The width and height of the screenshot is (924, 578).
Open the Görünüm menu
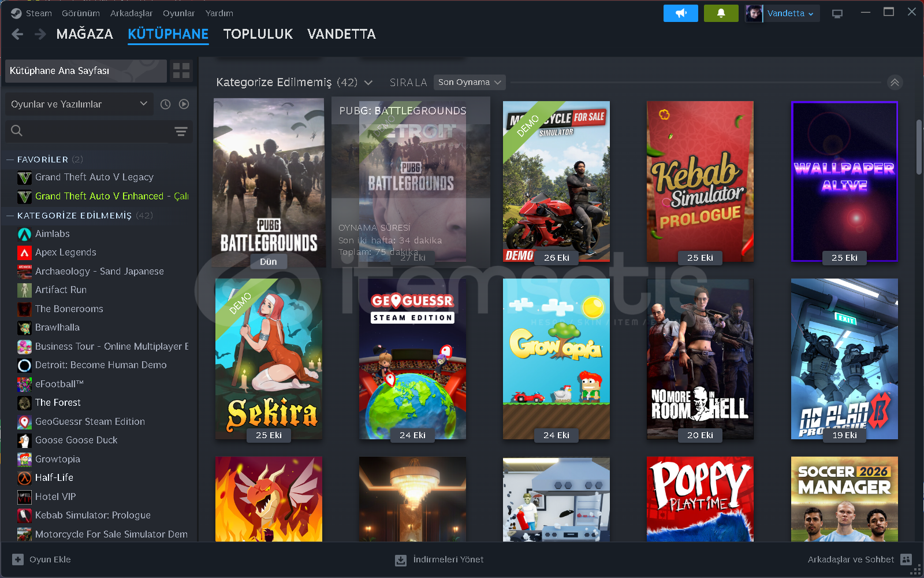point(81,13)
